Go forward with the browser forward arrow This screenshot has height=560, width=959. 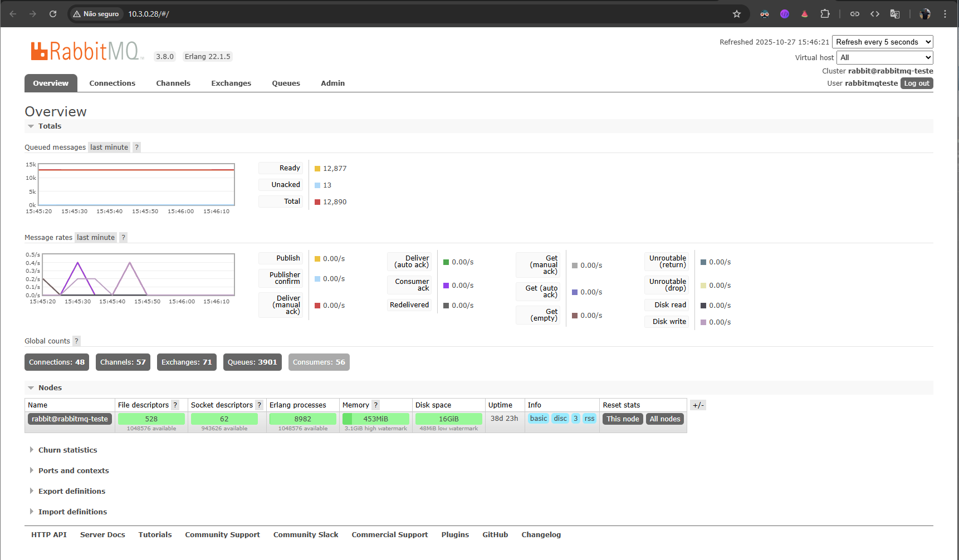[x=33, y=14]
